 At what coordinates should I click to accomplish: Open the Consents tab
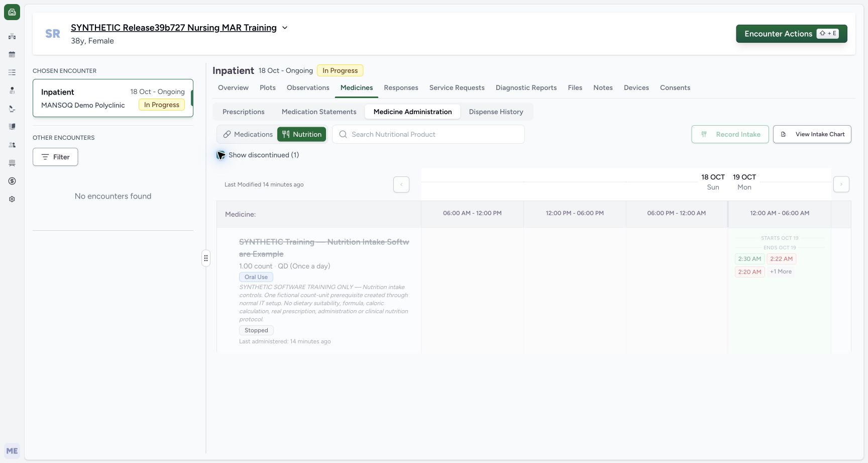pyautogui.click(x=675, y=87)
